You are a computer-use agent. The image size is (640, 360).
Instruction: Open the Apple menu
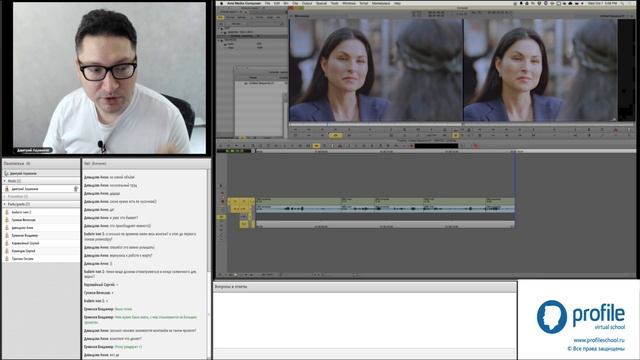pyautogui.click(x=222, y=3)
